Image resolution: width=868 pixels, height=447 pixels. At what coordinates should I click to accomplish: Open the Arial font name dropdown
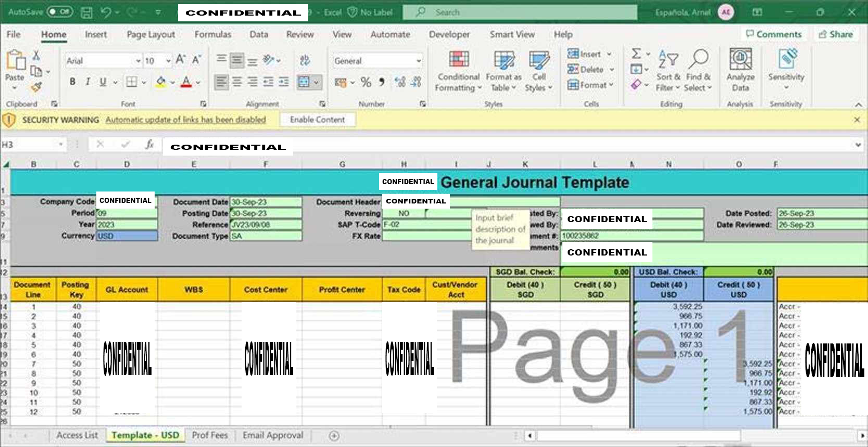[x=138, y=61]
